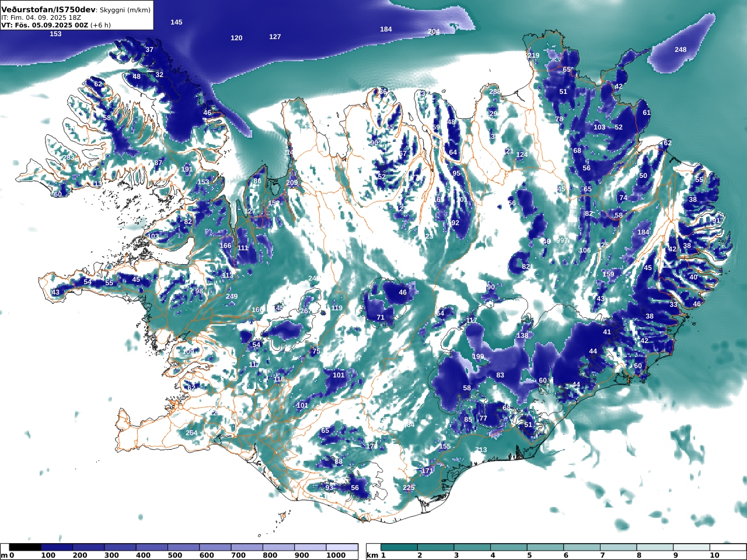Click the map value 111
The height and width of the screenshot is (560, 747).
pyautogui.click(x=243, y=248)
